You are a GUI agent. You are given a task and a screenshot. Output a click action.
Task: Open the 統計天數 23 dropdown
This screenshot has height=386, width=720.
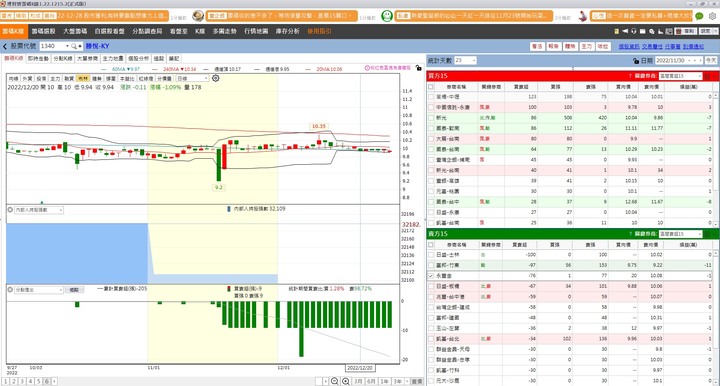(x=473, y=61)
